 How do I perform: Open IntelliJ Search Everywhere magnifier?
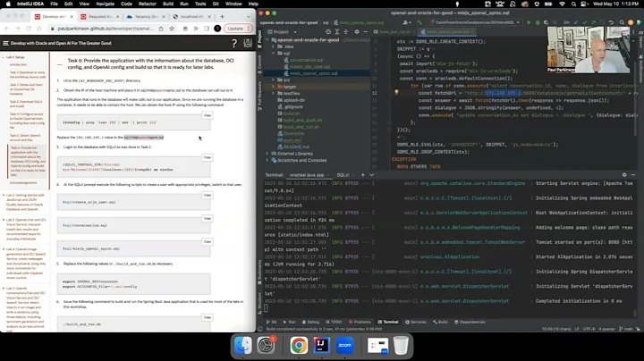pos(622,22)
